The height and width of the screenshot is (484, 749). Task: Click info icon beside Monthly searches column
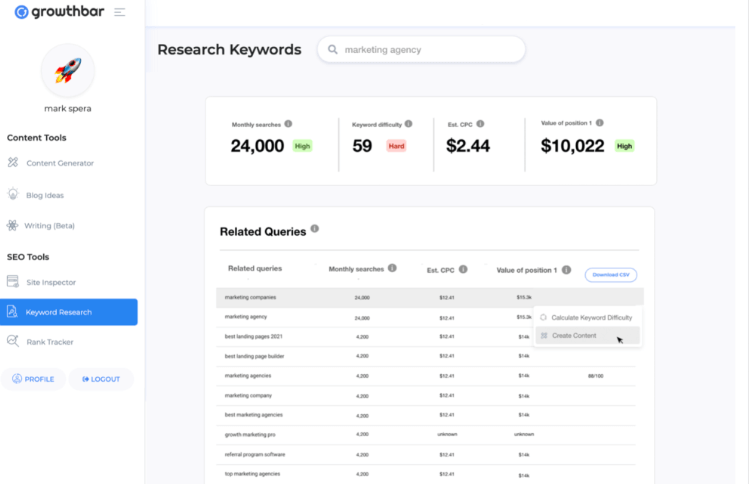(x=392, y=268)
